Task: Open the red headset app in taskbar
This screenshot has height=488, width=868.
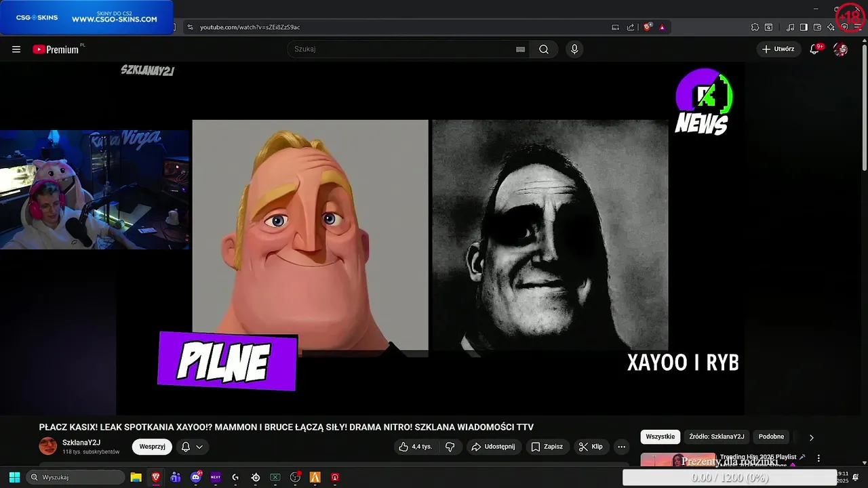Action: pos(335,477)
